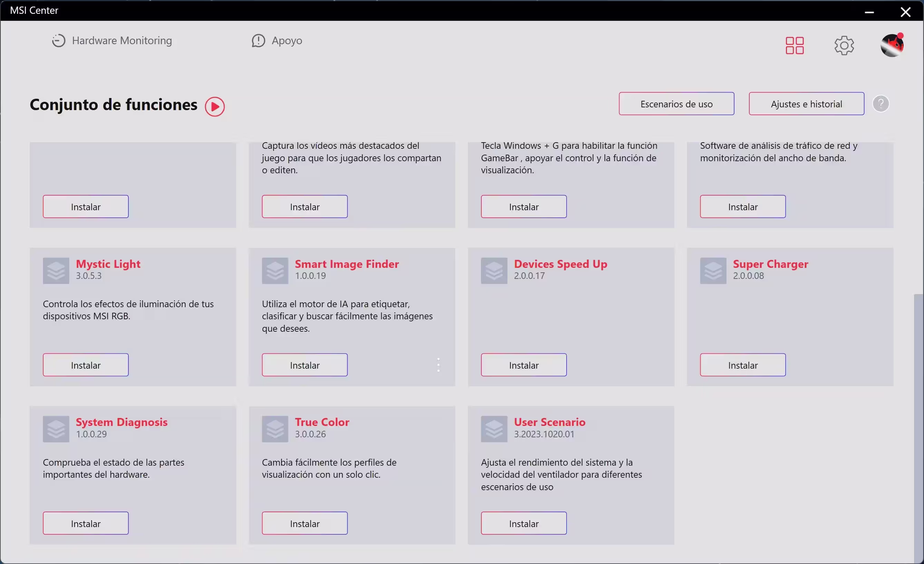Open Ajustes e historial
The width and height of the screenshot is (924, 564).
(807, 104)
